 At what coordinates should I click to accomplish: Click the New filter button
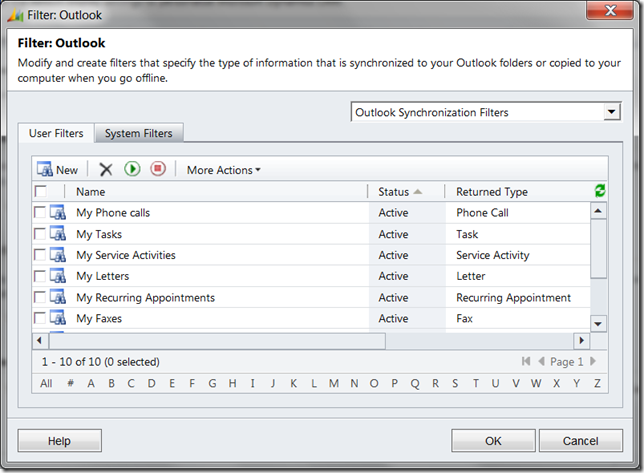pos(57,170)
